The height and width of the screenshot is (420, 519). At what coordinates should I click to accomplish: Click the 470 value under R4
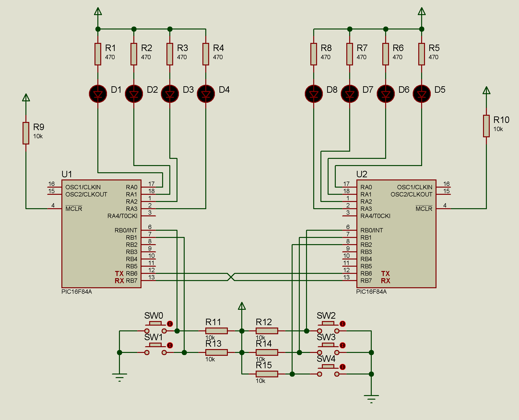click(x=218, y=57)
